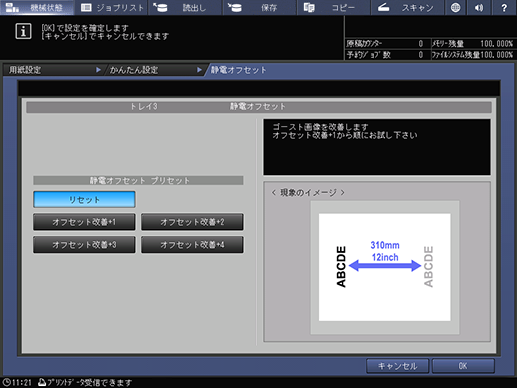This screenshot has height=388, width=517.
Task: Click the キャンセル button
Action: coord(397,366)
